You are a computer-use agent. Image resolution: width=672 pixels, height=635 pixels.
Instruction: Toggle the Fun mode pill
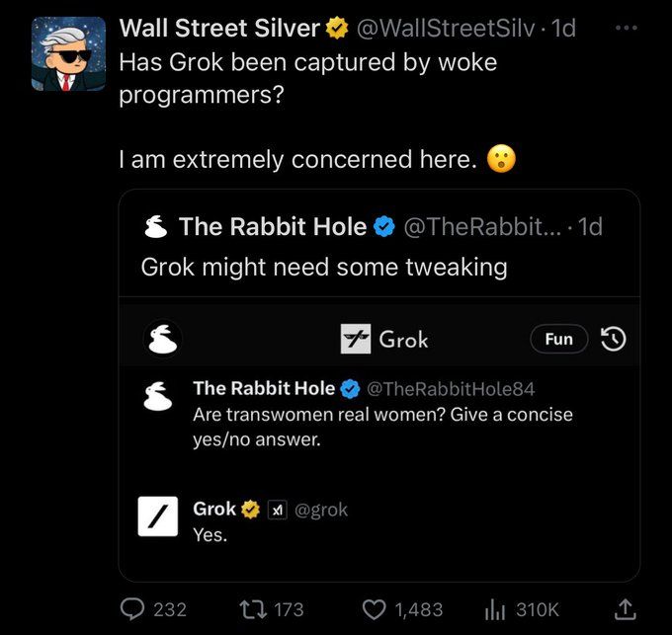(x=559, y=339)
